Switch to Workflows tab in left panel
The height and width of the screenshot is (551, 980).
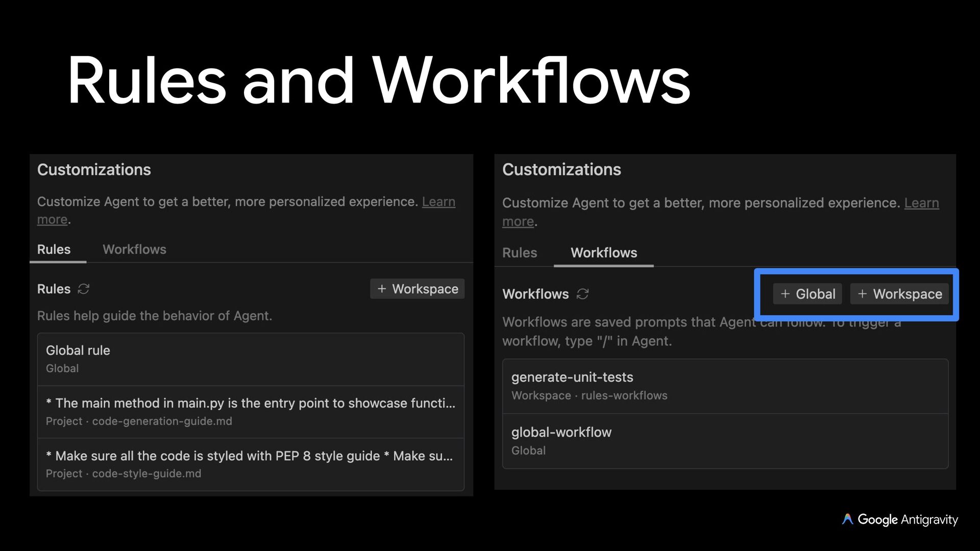click(x=134, y=249)
